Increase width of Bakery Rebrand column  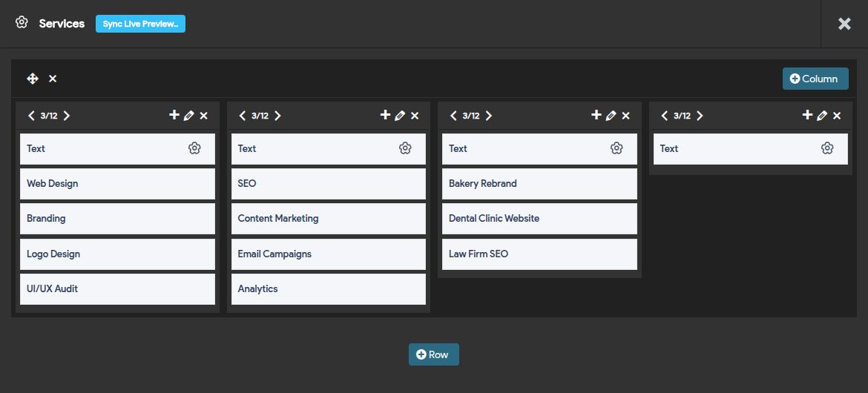[489, 116]
